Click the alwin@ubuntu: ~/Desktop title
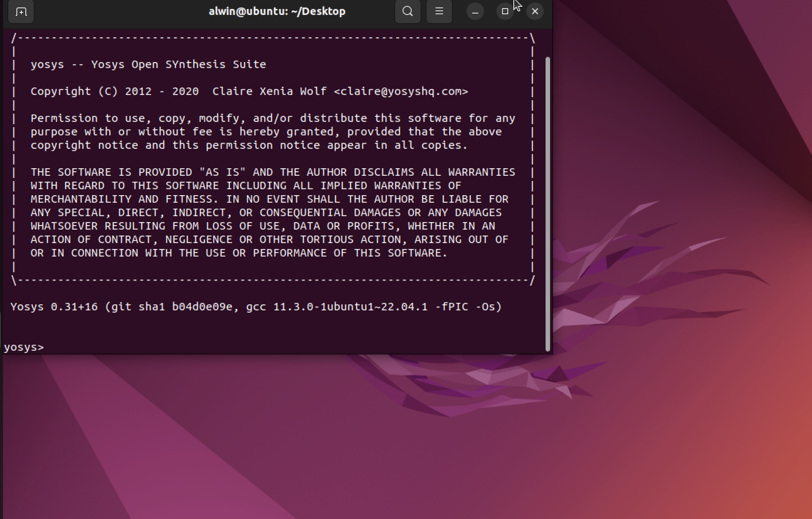Image resolution: width=812 pixels, height=519 pixels. 277,11
